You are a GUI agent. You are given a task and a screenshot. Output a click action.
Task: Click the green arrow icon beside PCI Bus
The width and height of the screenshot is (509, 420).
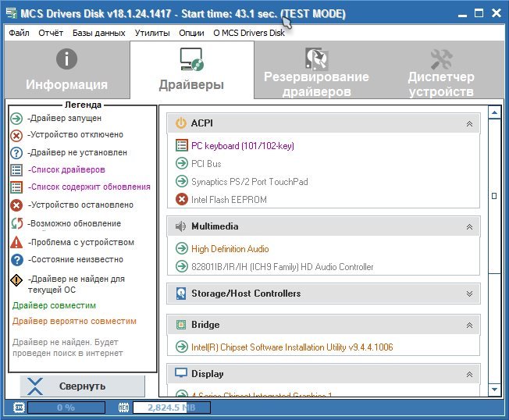click(182, 163)
